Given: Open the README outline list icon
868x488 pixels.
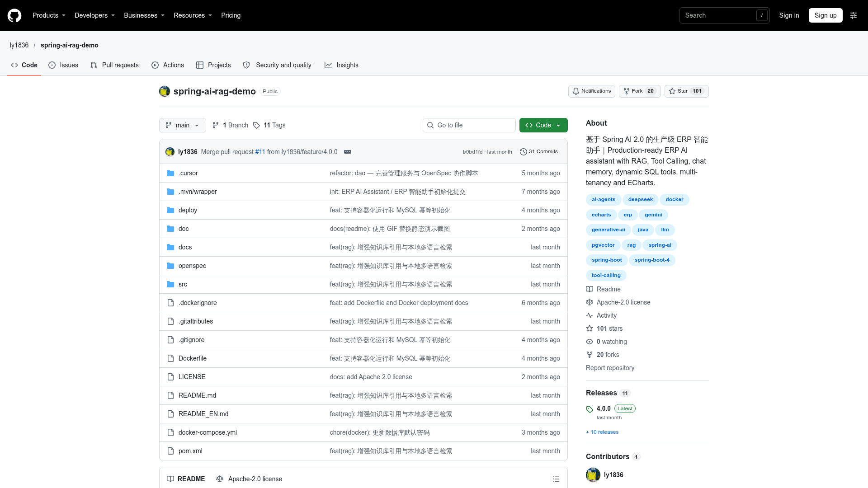Looking at the screenshot, I should tap(556, 479).
